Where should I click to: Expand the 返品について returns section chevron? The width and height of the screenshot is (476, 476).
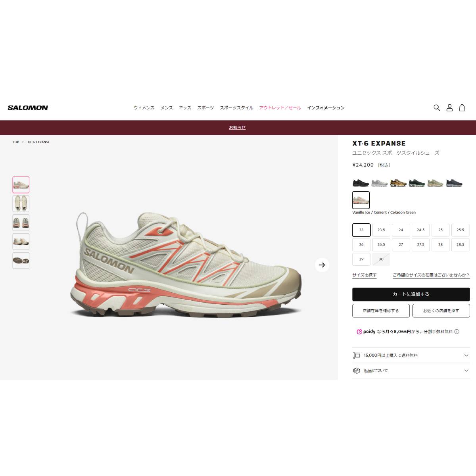(466, 370)
